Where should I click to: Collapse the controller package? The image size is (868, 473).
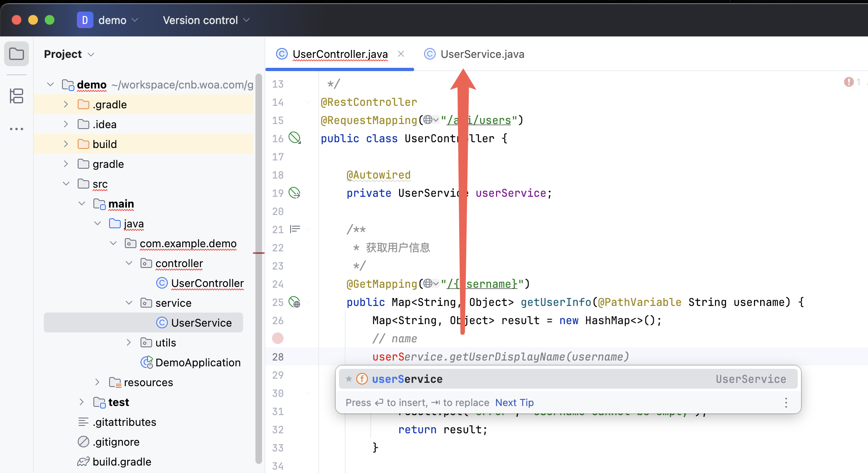[x=129, y=263]
